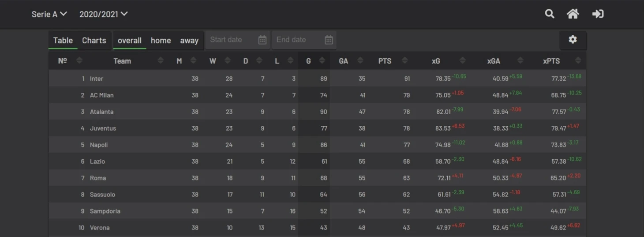Open table settings gear icon
The width and height of the screenshot is (644, 237).
pyautogui.click(x=573, y=40)
